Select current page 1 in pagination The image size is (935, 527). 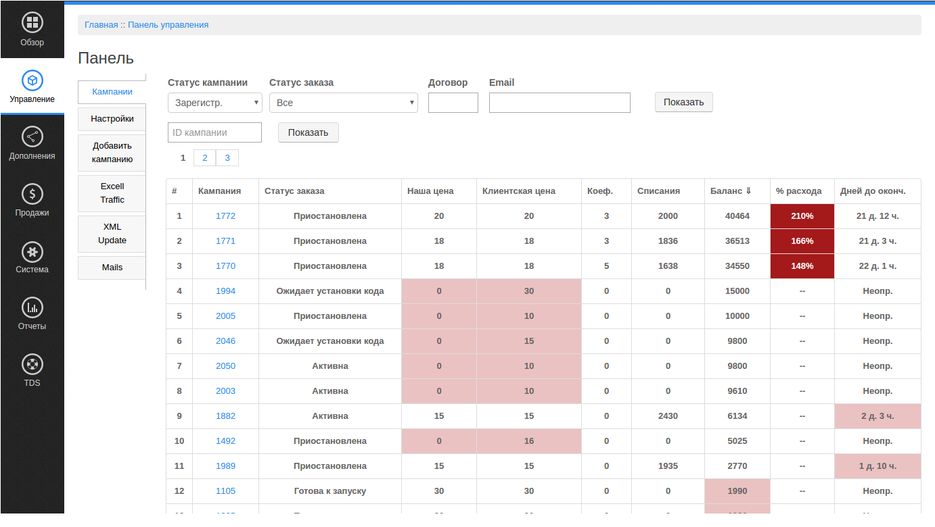183,157
